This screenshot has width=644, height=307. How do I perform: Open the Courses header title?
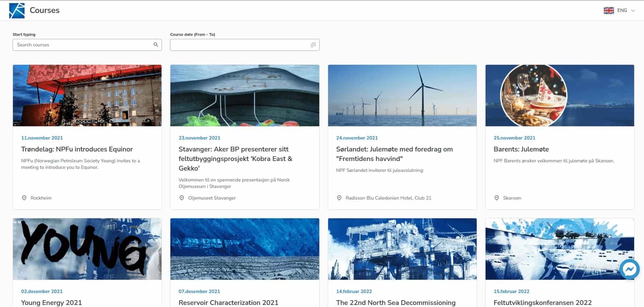tap(45, 10)
